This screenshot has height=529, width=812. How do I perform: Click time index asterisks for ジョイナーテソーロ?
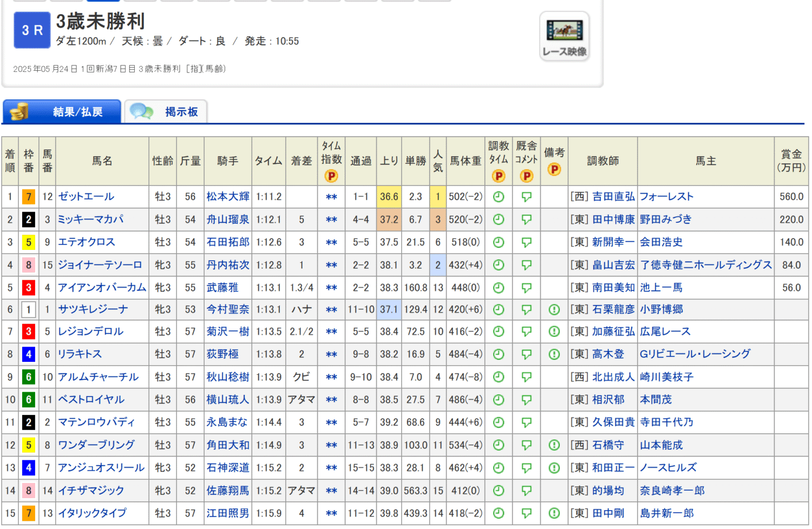coord(331,266)
